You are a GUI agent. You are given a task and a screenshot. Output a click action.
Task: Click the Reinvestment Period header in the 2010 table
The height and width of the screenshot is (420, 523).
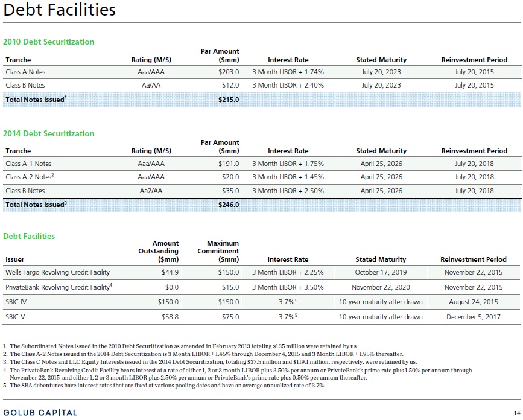[x=474, y=60]
